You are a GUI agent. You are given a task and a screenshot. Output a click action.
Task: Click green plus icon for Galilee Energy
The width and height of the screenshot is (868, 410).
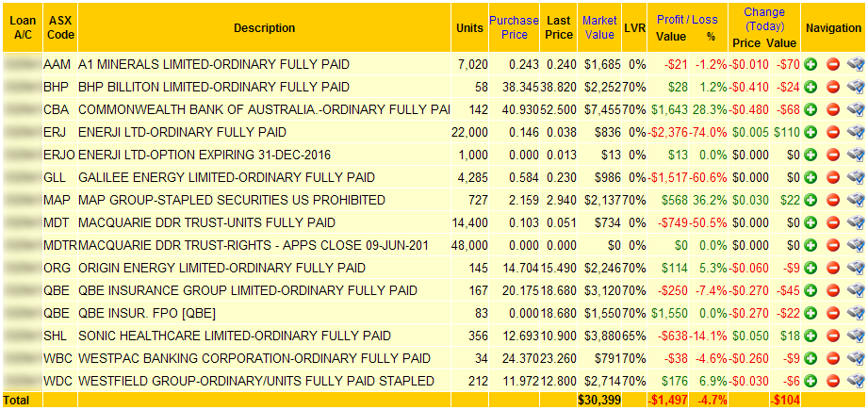coord(811,177)
